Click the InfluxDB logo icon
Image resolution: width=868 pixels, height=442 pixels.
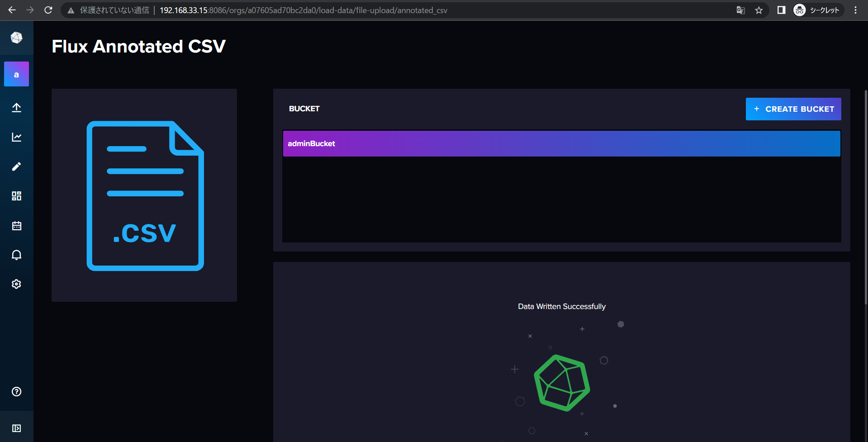coord(17,38)
